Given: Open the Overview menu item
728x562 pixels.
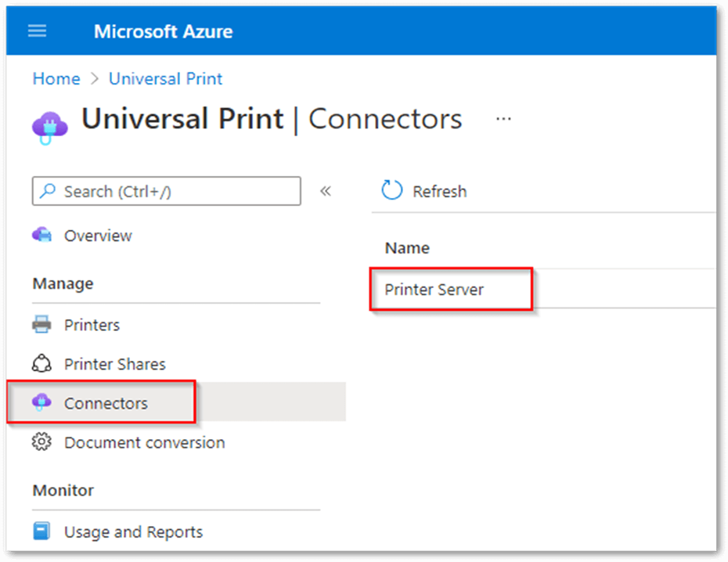Looking at the screenshot, I should click(98, 236).
